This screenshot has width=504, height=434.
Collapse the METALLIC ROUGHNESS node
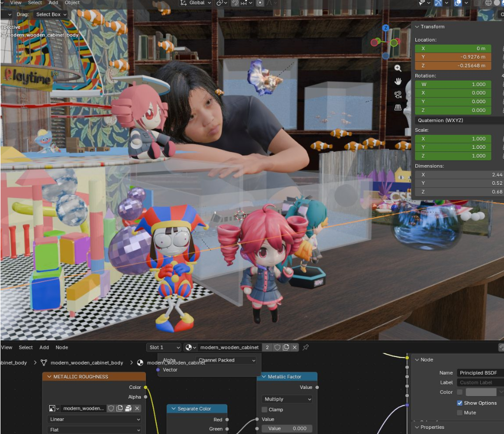[x=49, y=376]
